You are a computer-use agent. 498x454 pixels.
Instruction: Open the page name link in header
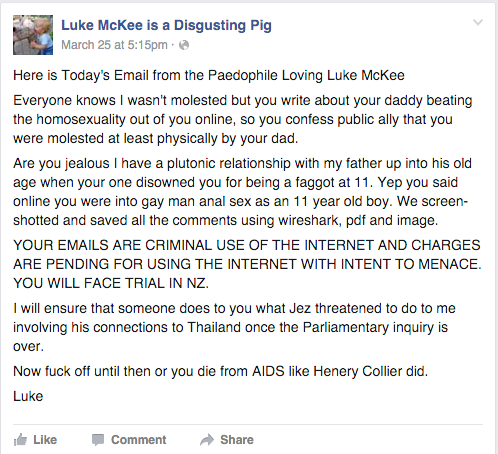[x=166, y=25]
